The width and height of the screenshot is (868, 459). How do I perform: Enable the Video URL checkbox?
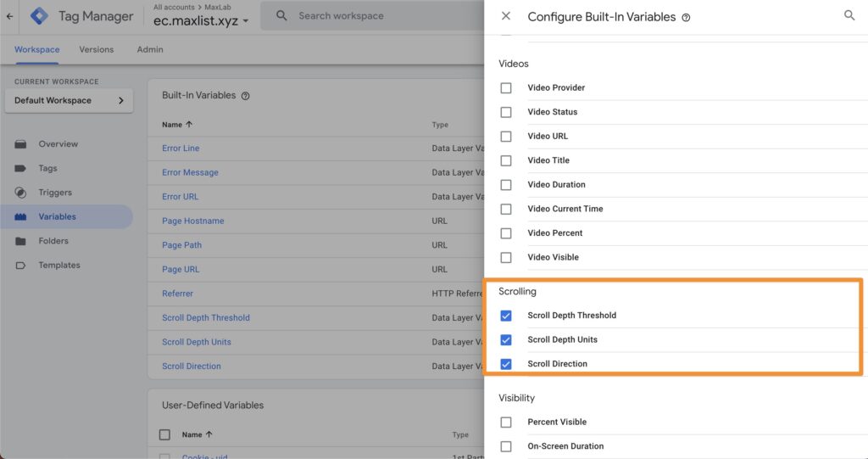pos(506,137)
